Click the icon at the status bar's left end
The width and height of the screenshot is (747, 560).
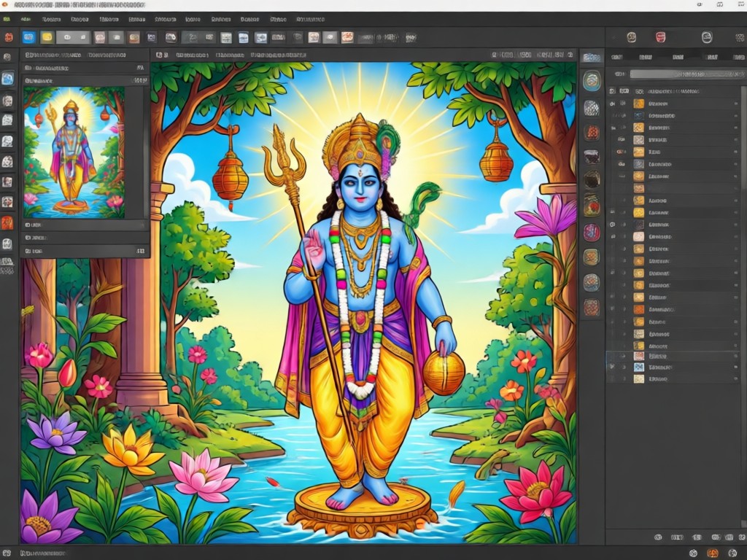tap(7, 553)
